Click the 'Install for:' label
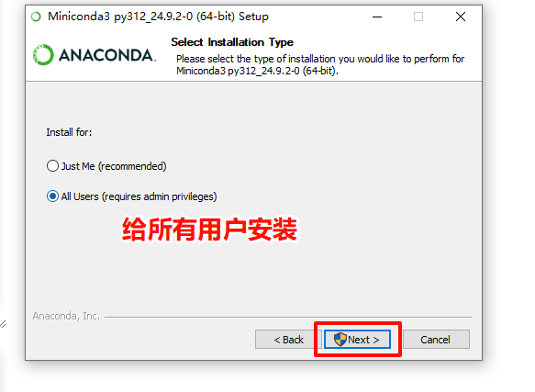Viewport: 535px width, 392px height. click(69, 132)
